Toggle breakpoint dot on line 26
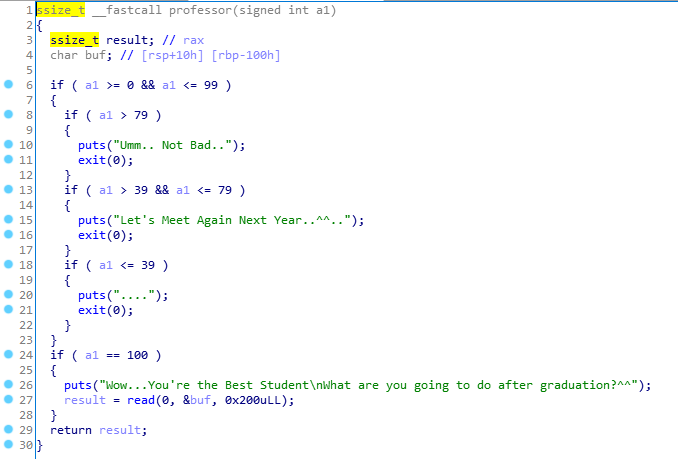This screenshot has width=678, height=459. click(8, 384)
